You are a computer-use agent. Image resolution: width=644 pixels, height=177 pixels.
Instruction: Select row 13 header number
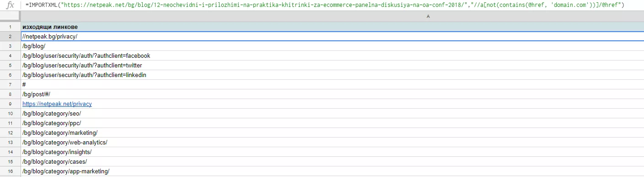(x=10, y=143)
